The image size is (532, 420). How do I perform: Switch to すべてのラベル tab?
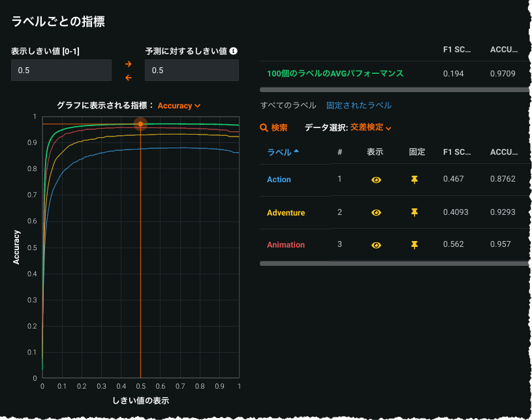pos(288,105)
